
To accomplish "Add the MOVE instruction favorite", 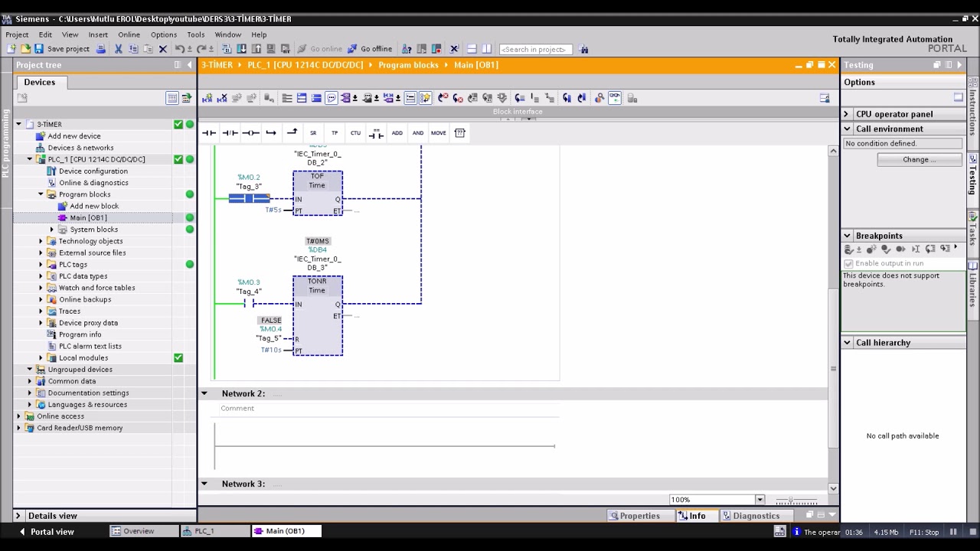I will pyautogui.click(x=438, y=133).
